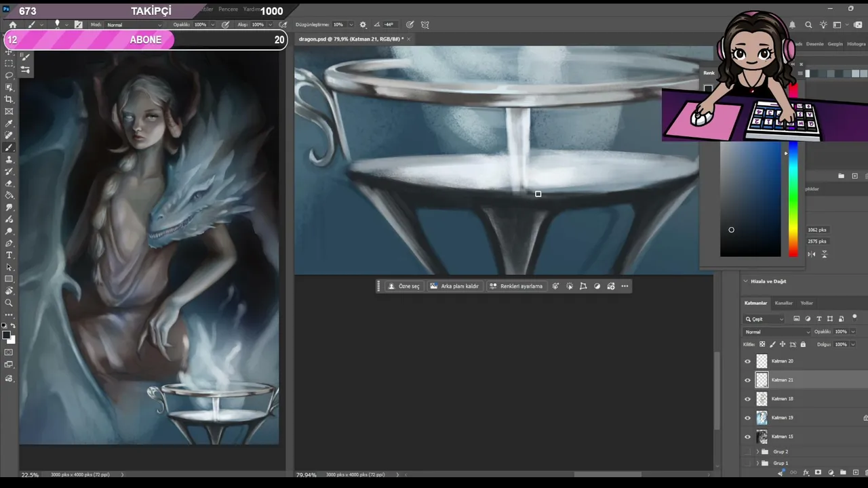Select the Frame tool
The height and width of the screenshot is (488, 868).
click(x=9, y=112)
